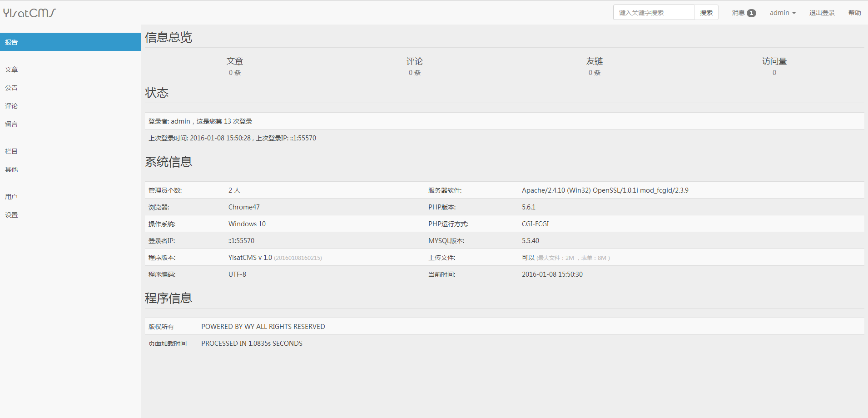This screenshot has width=868, height=418.
Task: Click the 访问量 overview stat heading
Action: tap(774, 61)
